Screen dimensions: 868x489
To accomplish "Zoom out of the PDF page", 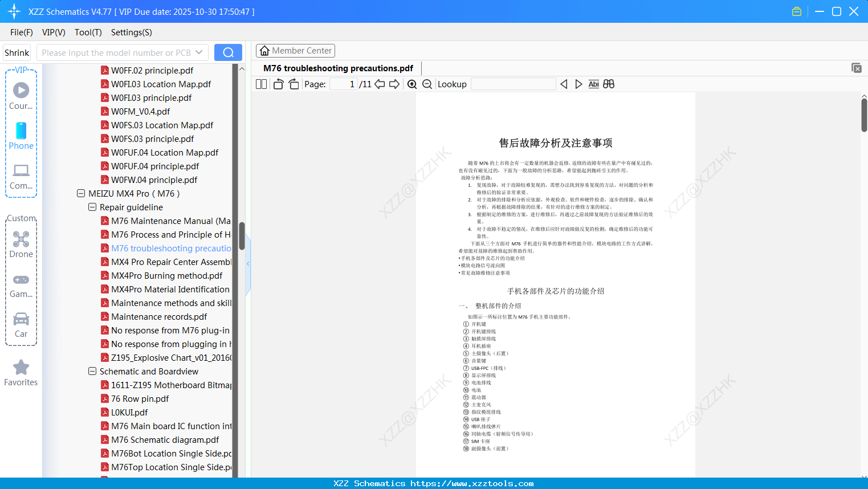I will point(426,84).
